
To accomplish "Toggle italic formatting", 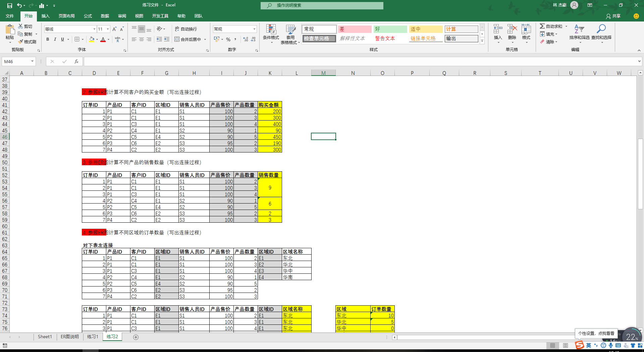I will pyautogui.click(x=55, y=39).
